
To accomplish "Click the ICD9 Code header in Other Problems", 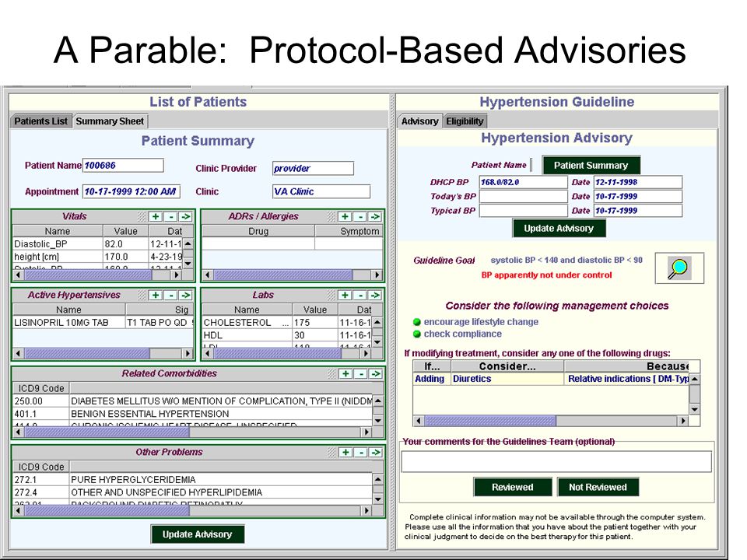I will 41,467.
